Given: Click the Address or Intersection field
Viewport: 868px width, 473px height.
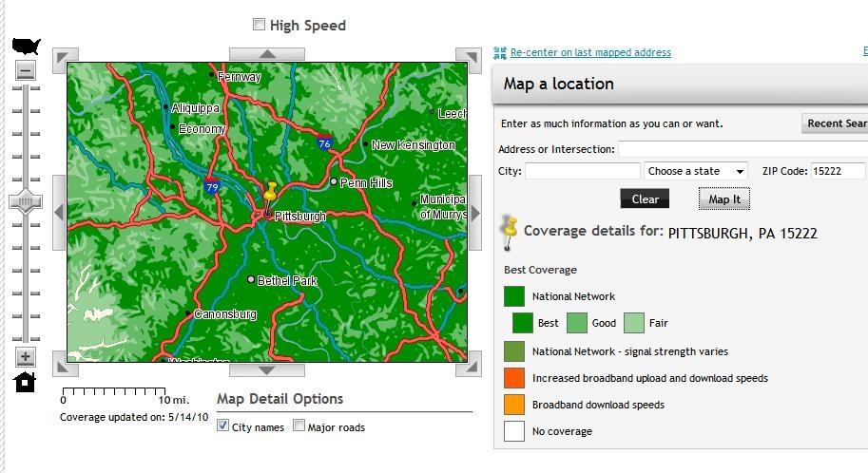Looking at the screenshot, I should click(x=743, y=149).
